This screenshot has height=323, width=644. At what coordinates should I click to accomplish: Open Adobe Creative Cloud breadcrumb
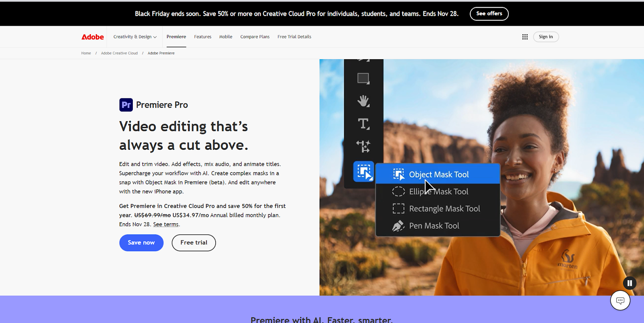(119, 53)
